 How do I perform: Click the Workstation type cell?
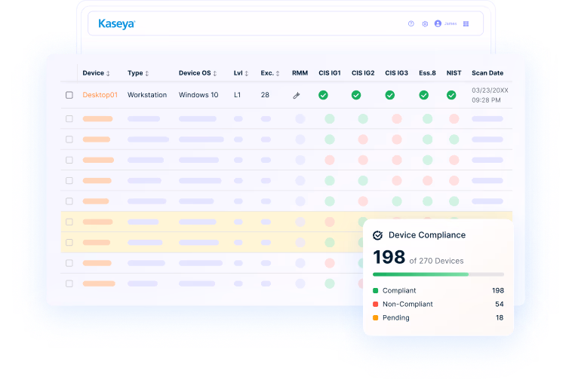(147, 95)
